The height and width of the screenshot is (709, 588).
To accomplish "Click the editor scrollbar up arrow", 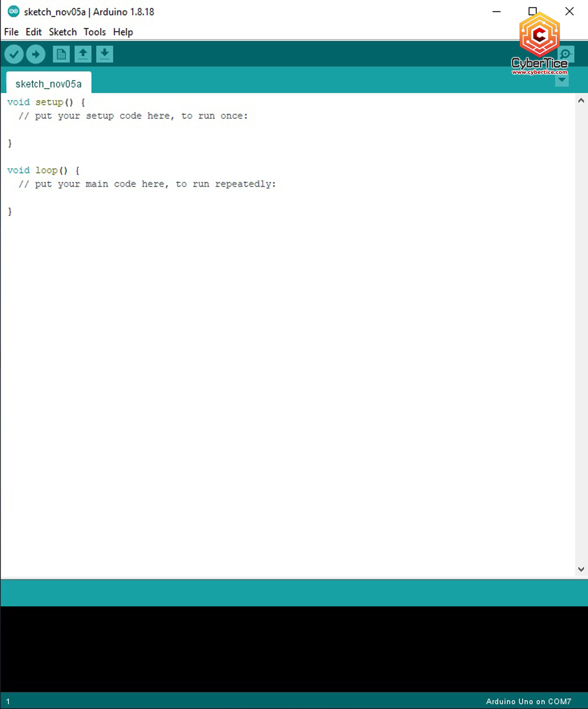I will point(581,101).
